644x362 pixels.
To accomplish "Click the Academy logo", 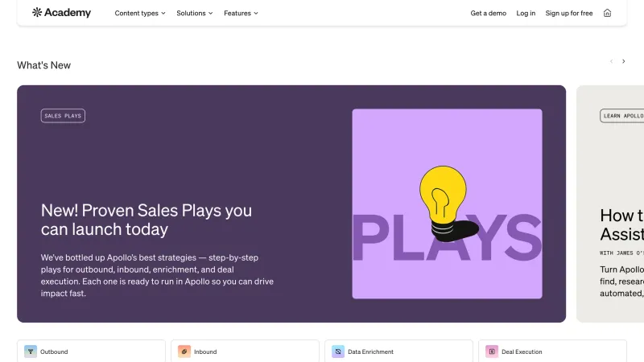I will (62, 13).
